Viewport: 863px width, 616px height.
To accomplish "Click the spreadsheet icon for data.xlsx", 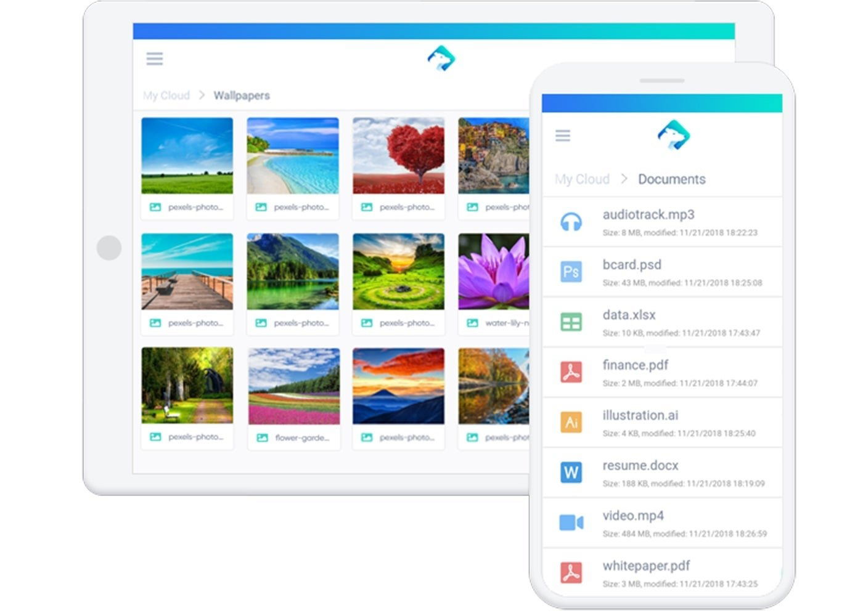I will click(x=571, y=322).
